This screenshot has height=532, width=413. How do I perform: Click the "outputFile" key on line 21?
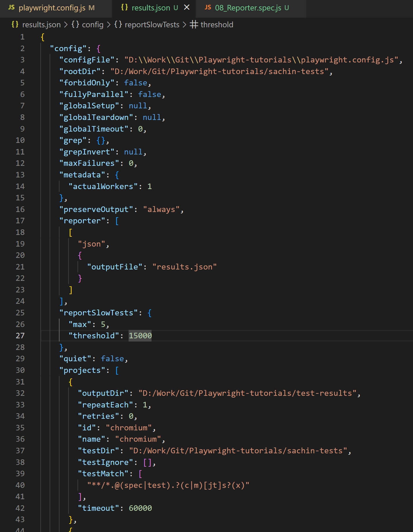pos(115,267)
